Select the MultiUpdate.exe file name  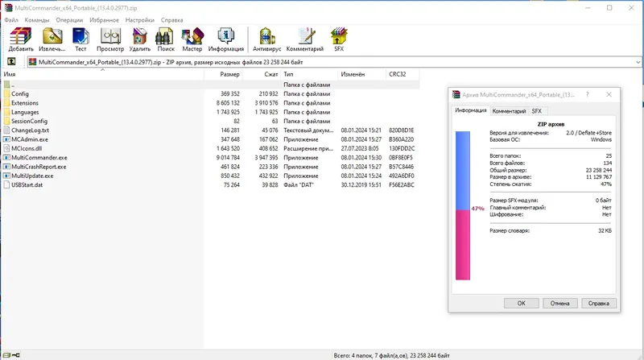32,176
